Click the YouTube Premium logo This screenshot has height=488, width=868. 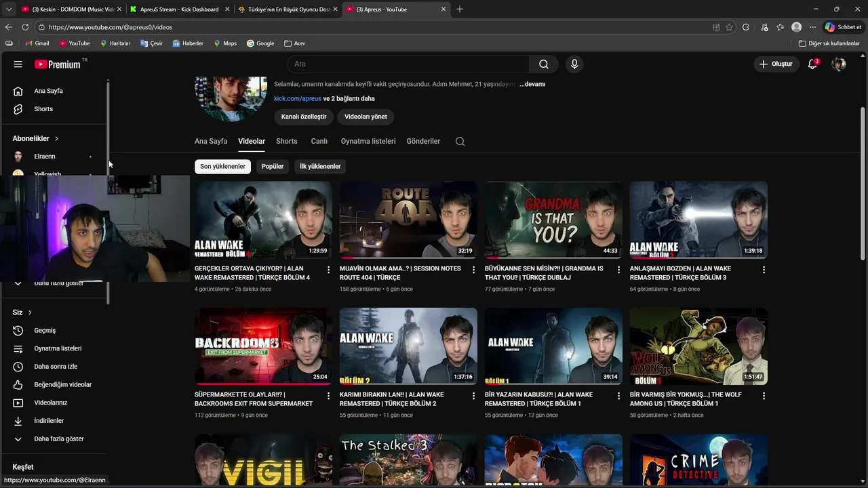pyautogui.click(x=58, y=64)
